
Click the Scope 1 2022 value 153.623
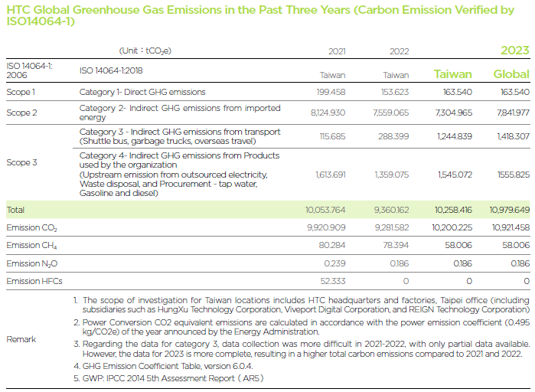click(395, 92)
